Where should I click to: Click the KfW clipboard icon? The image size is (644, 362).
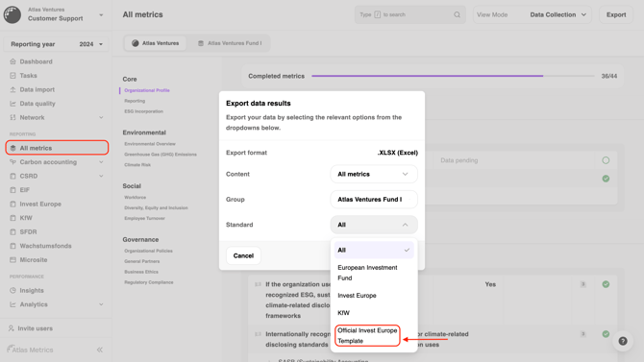coord(12,218)
